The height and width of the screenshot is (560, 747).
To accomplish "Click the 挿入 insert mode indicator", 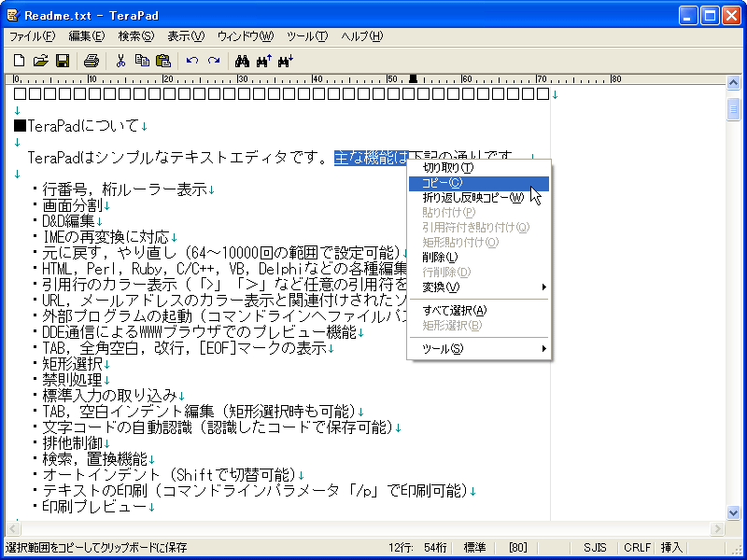I will click(x=671, y=548).
